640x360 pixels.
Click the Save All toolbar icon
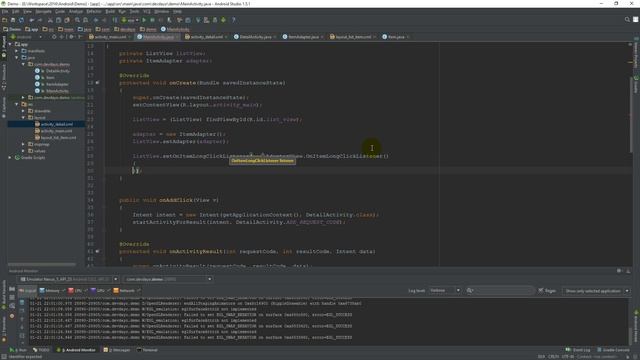pyautogui.click(x=13, y=20)
